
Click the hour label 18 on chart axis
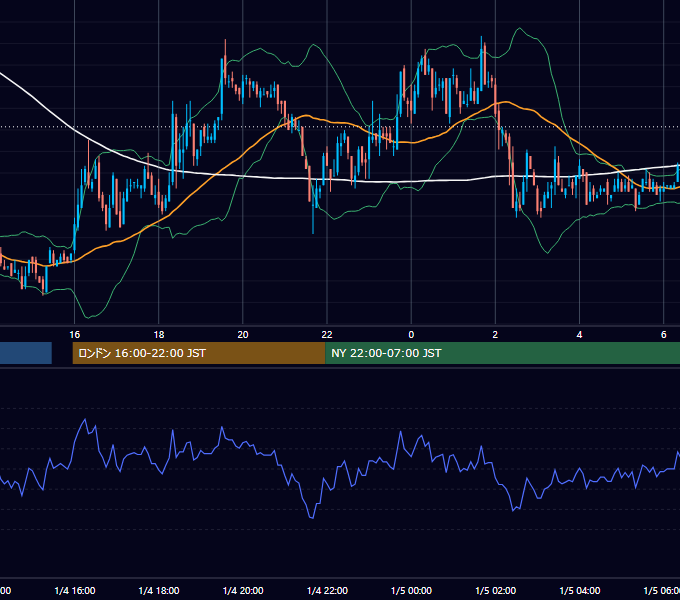(x=159, y=334)
